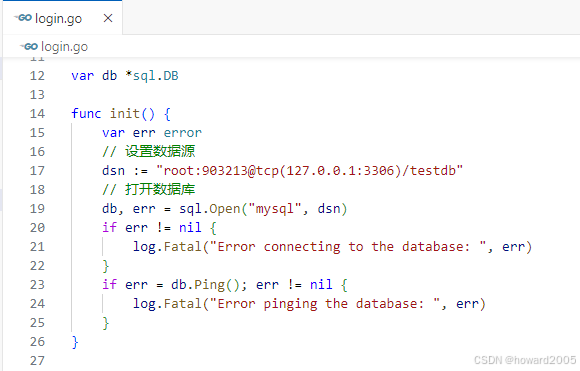Viewport: 580px width, 371px height.
Task: Click the closing brace on line 22
Action: pyautogui.click(x=106, y=266)
